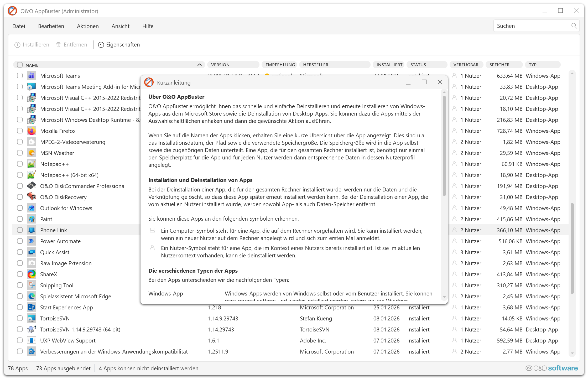This screenshot has height=379, width=588.
Task: Click the Mozilla Firefox app icon
Action: click(x=32, y=131)
